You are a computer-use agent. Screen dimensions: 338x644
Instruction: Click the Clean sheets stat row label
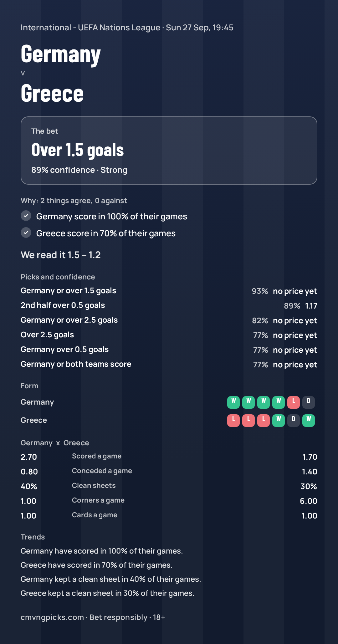(x=94, y=485)
